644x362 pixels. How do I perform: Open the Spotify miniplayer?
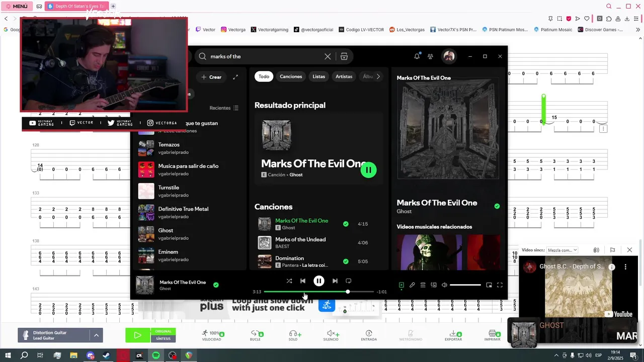[489, 285]
